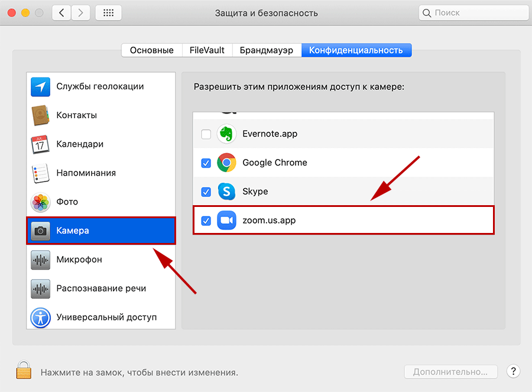The height and width of the screenshot is (392, 532).
Task: Show all preferences with the grid button
Action: [108, 12]
